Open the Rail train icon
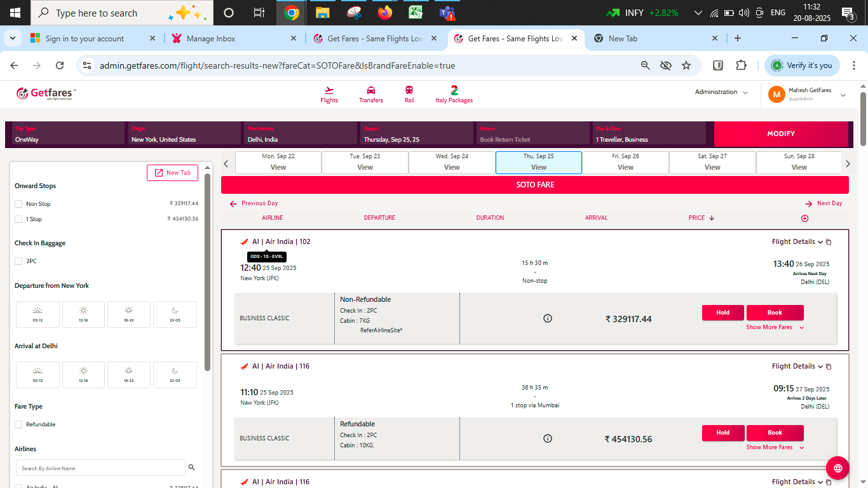Viewport: 868px width, 488px height. click(409, 91)
